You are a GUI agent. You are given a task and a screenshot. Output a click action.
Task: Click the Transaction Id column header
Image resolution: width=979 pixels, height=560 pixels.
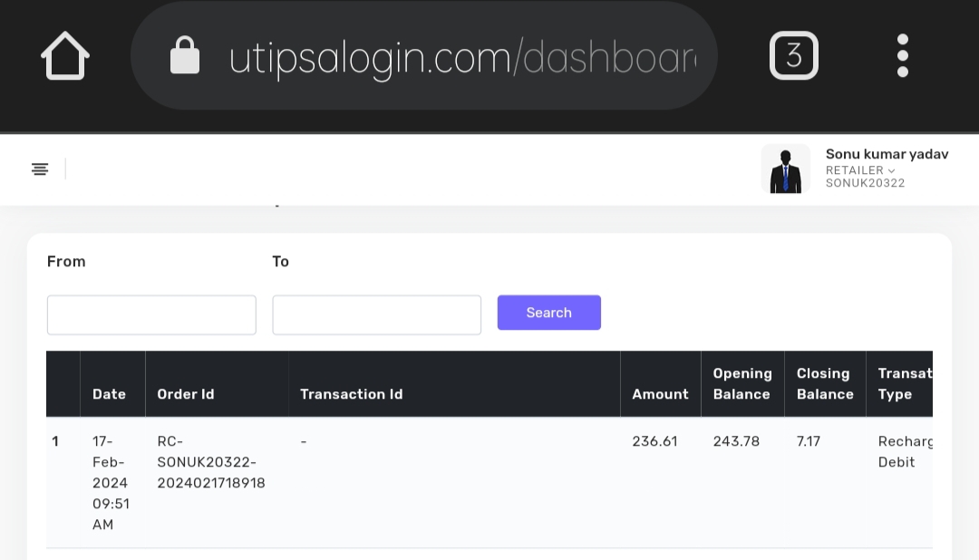pos(352,394)
